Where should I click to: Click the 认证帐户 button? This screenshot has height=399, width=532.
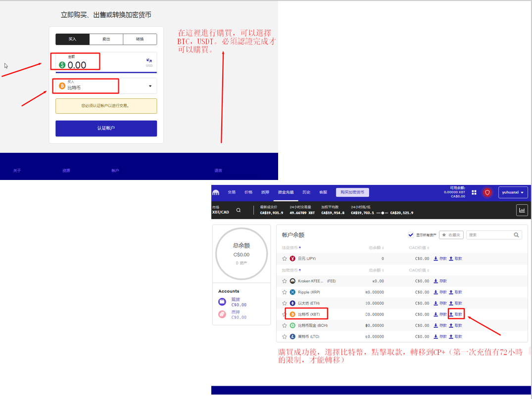[x=106, y=129]
